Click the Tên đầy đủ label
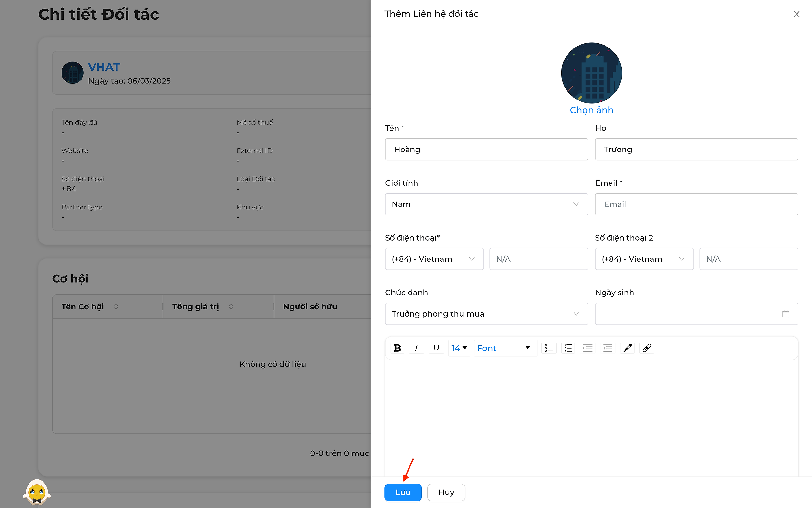Image resolution: width=812 pixels, height=508 pixels. [x=79, y=123]
